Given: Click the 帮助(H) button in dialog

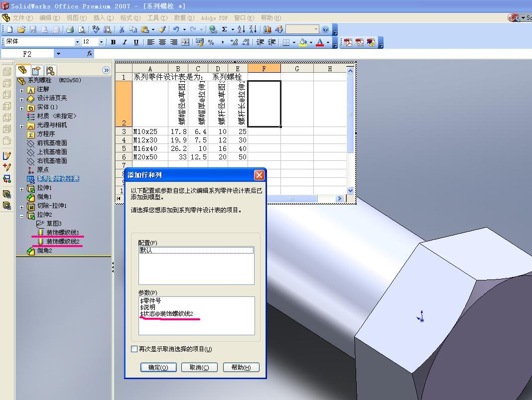Looking at the screenshot, I should 241,368.
